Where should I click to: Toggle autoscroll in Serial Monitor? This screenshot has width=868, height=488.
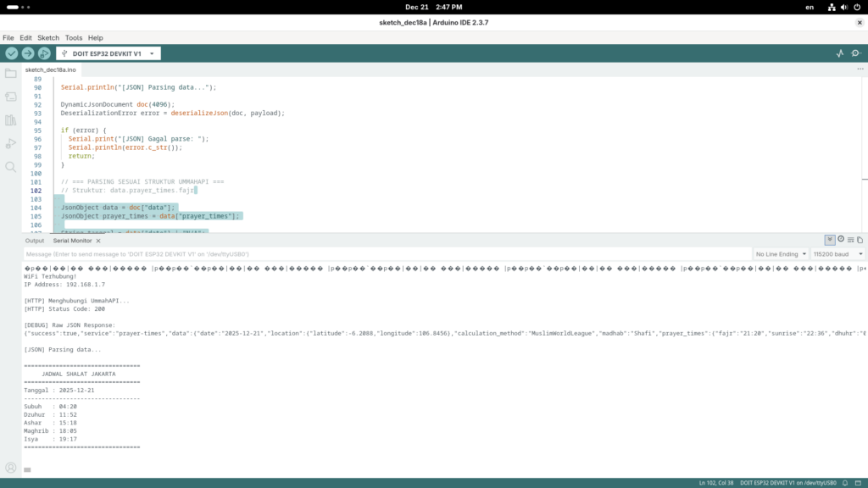click(830, 240)
